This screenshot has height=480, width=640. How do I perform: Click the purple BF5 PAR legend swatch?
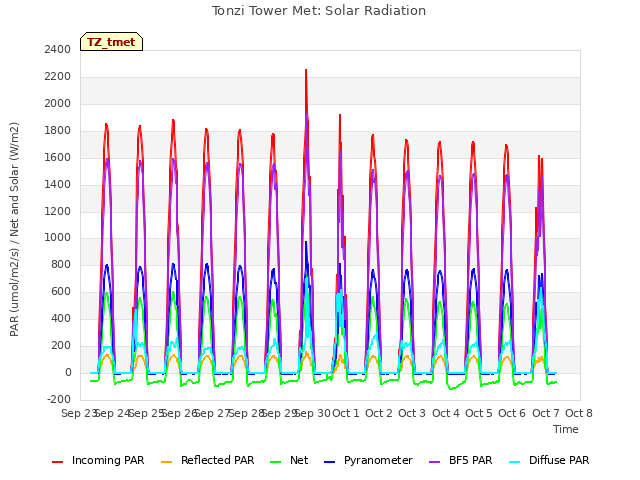pyautogui.click(x=435, y=462)
